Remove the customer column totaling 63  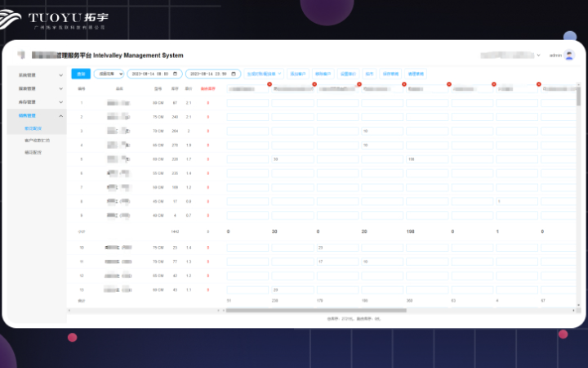tap(494, 84)
